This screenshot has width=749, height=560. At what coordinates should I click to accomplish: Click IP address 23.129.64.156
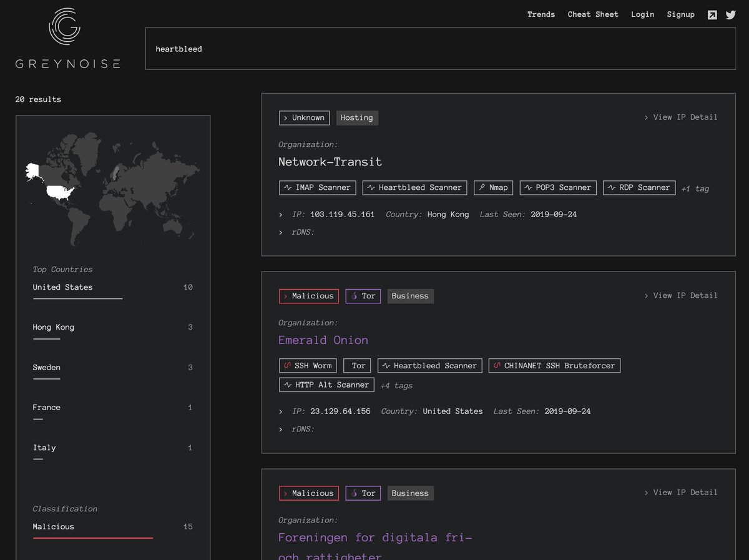[x=340, y=411]
